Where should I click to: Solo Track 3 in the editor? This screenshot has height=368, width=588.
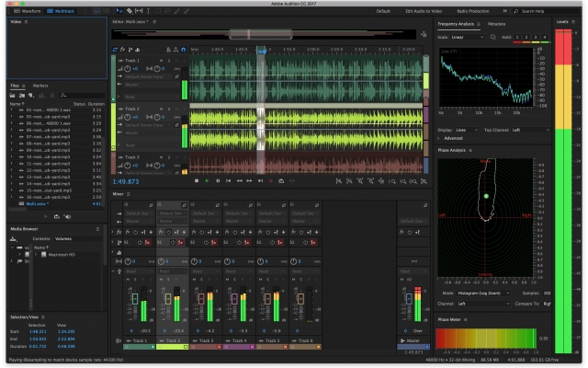click(169, 157)
